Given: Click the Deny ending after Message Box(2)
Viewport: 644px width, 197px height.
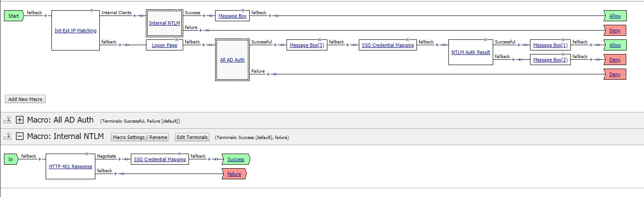Looking at the screenshot, I should click(x=615, y=60).
